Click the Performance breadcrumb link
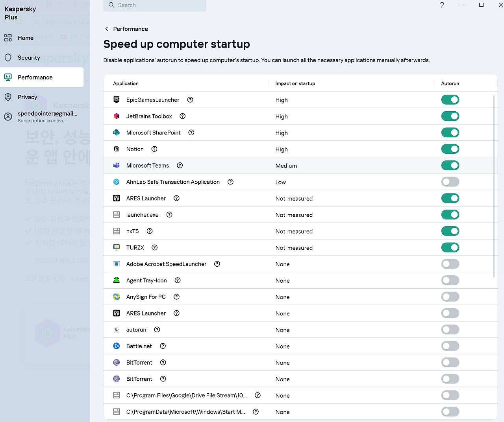Screen dimensions: 504x422 click(x=130, y=29)
